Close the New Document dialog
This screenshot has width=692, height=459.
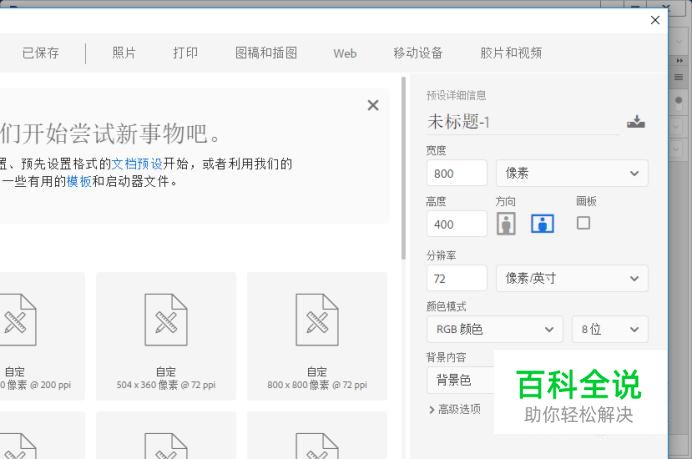tap(655, 20)
